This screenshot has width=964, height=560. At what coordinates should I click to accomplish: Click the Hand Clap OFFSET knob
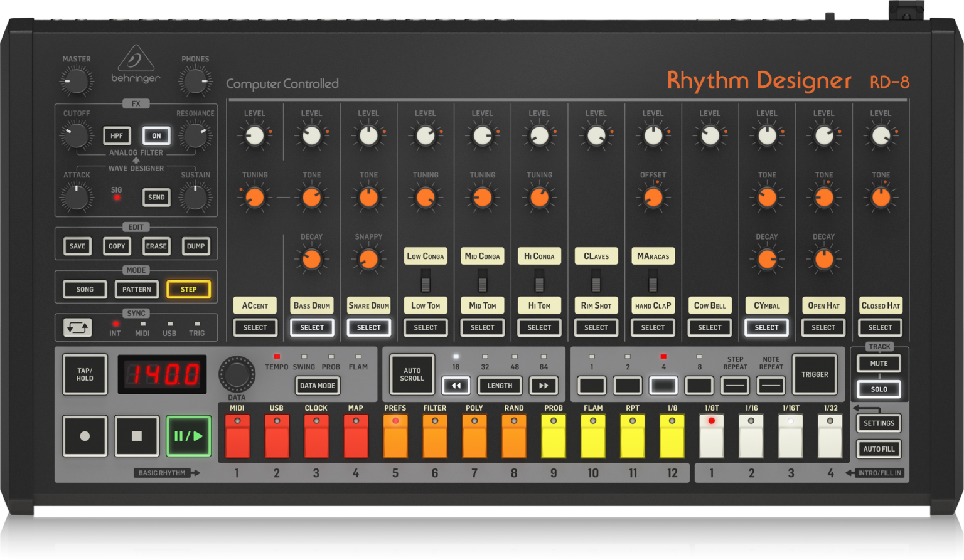click(653, 198)
